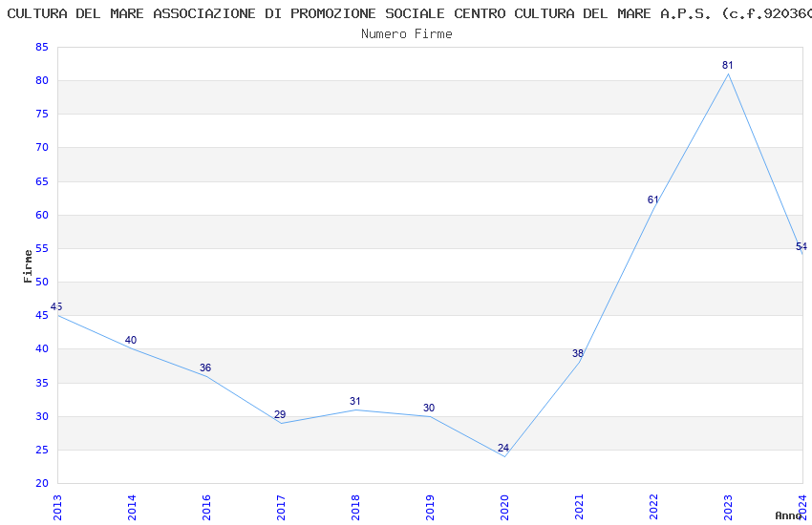Click the y-axis tick value 65
This screenshot has height=525, width=812.
(42, 181)
